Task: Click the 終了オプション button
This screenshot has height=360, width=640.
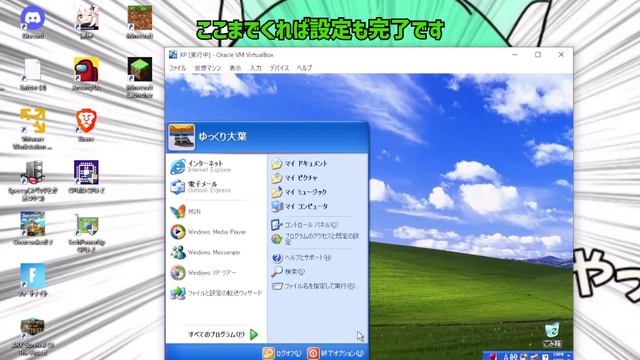Action: (x=336, y=353)
